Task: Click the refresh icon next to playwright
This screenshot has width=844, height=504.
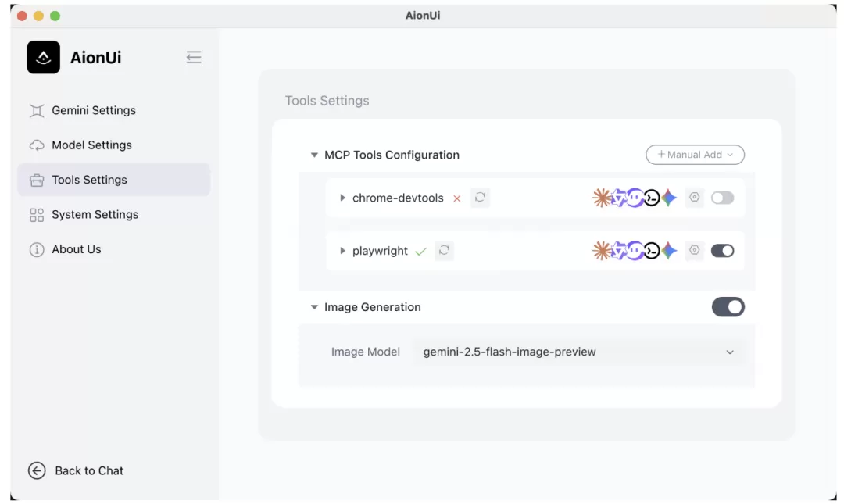Action: 444,250
